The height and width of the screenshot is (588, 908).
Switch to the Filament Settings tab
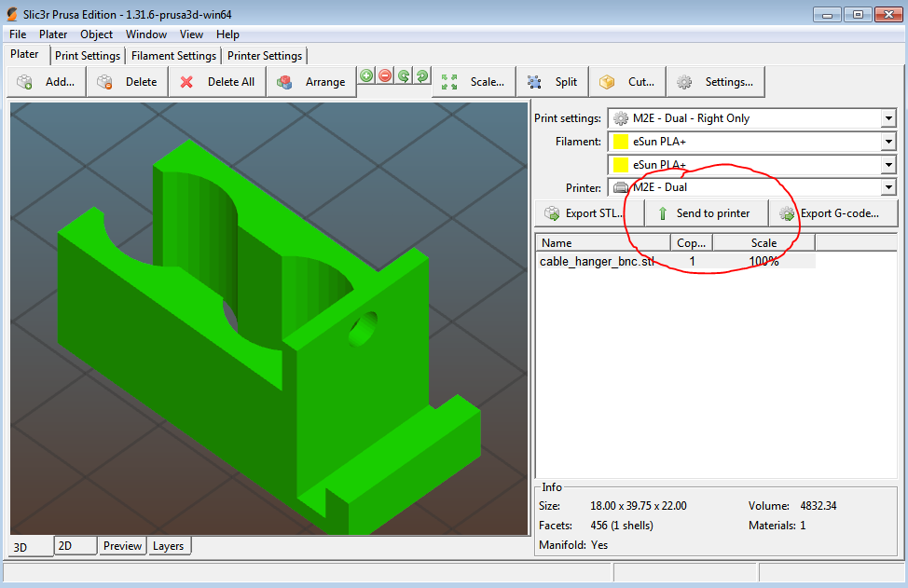(x=174, y=56)
